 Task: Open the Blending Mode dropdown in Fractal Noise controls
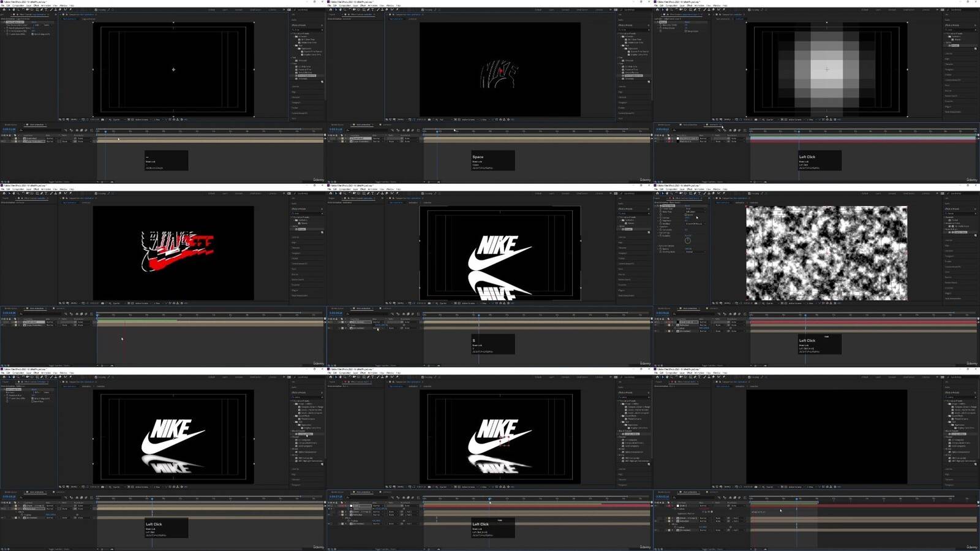(694, 224)
